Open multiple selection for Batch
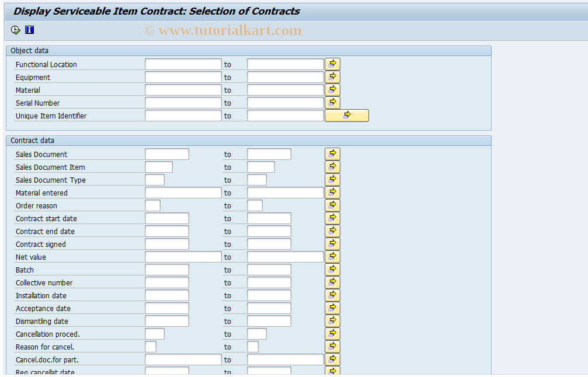 point(332,269)
